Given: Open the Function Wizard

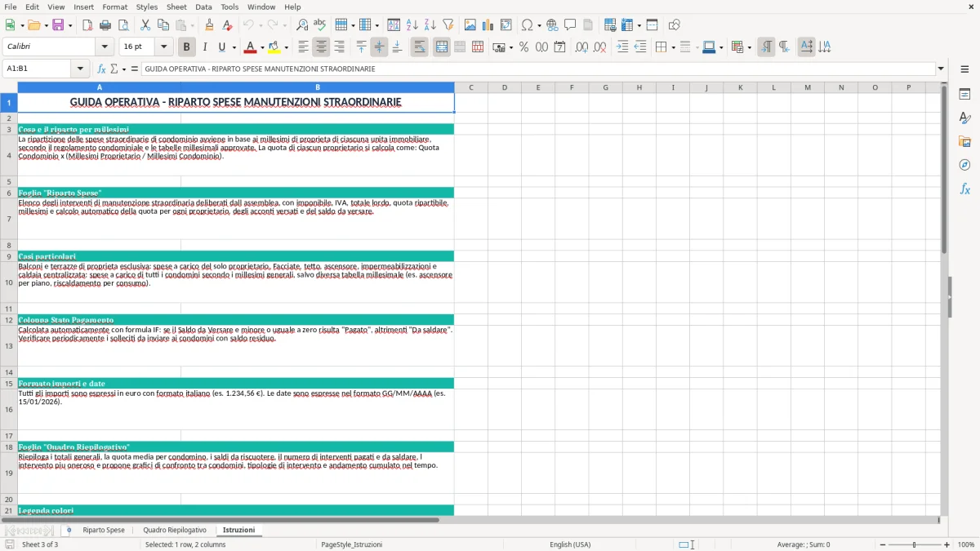Looking at the screenshot, I should click(x=101, y=69).
